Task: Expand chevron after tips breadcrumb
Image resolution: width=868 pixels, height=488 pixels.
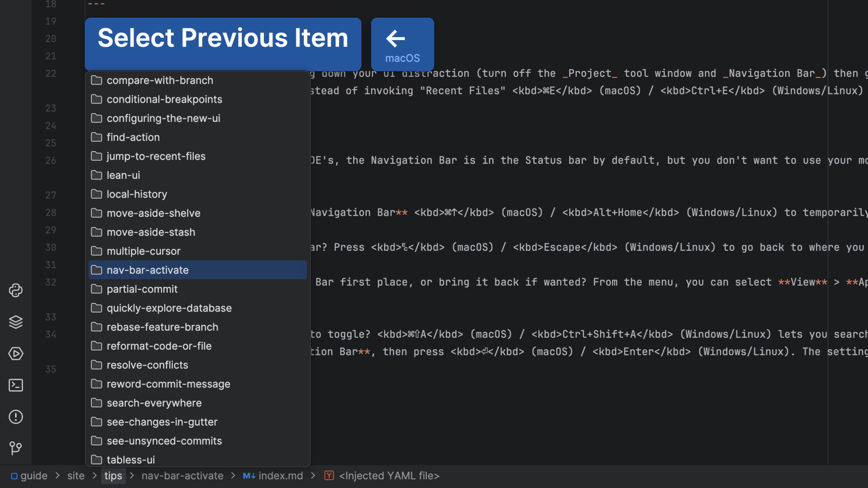Action: tap(132, 476)
